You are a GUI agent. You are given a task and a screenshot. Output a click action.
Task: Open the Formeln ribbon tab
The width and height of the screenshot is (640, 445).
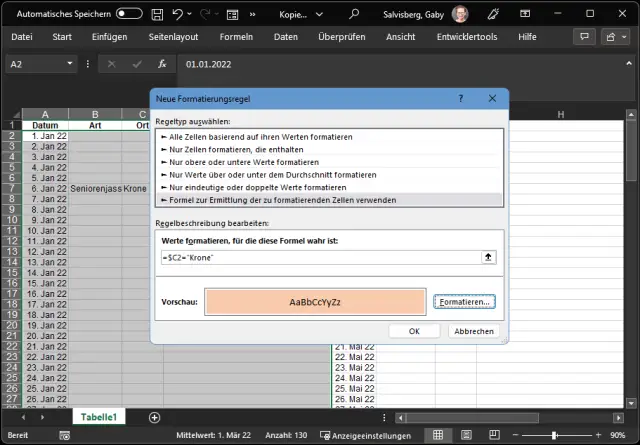tap(236, 37)
